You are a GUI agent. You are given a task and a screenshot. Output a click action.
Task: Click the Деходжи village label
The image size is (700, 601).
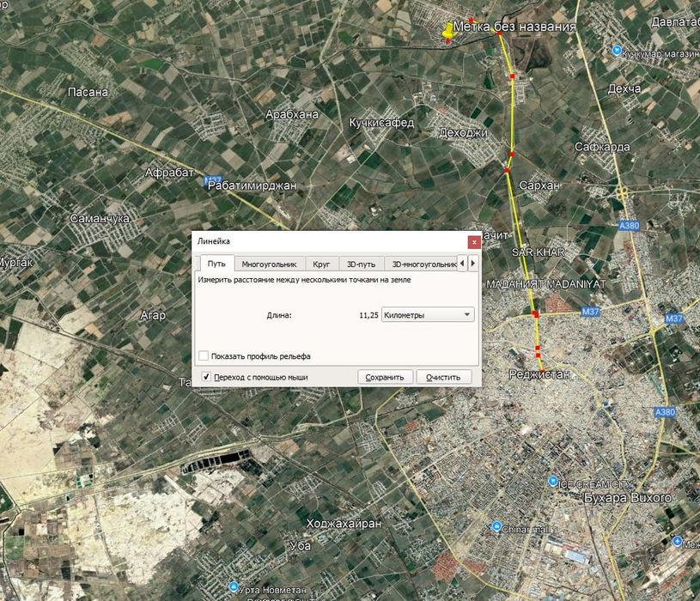tap(464, 133)
